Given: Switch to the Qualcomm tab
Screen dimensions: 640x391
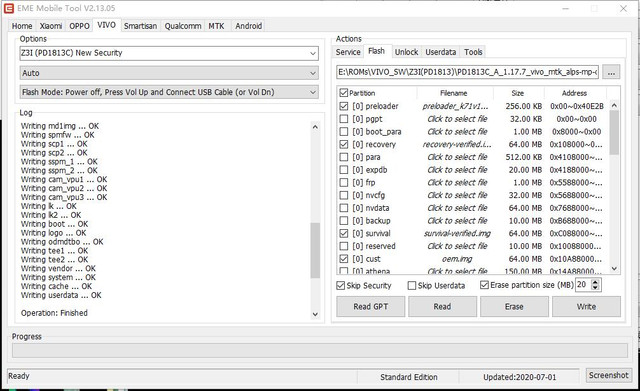Looking at the screenshot, I should [x=183, y=26].
